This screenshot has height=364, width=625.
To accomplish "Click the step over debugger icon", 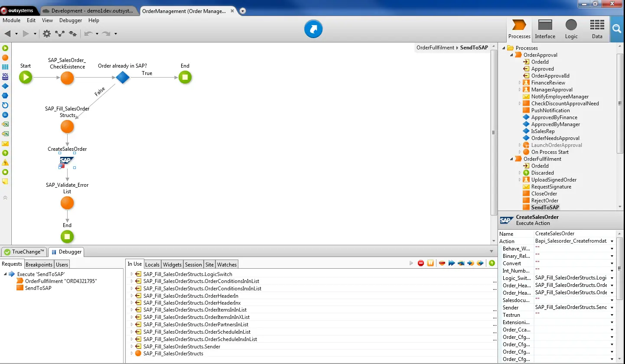I will pos(461,263).
